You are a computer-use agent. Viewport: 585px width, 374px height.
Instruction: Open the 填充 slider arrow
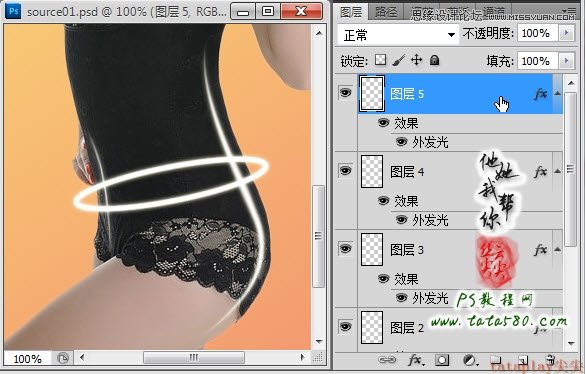click(x=566, y=60)
